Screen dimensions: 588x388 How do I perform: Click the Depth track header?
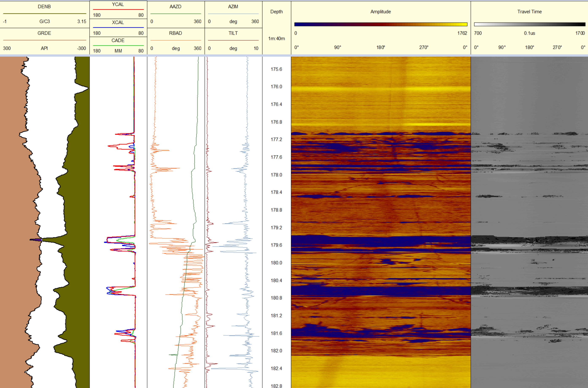[276, 11]
